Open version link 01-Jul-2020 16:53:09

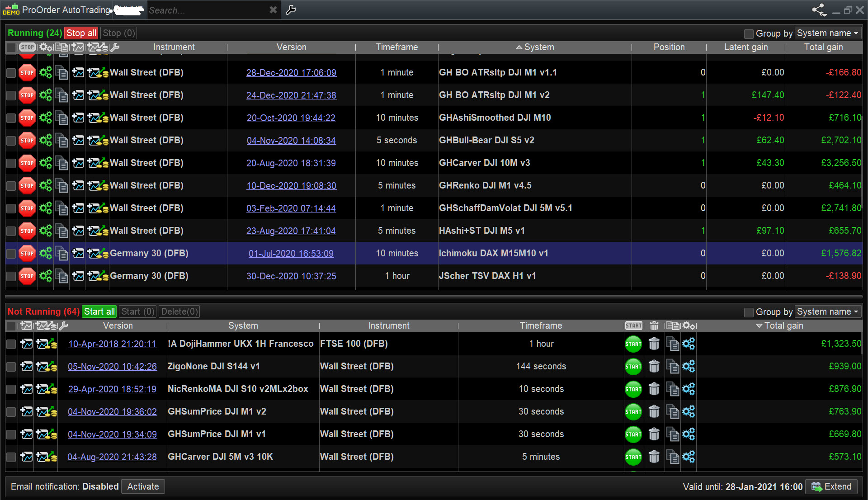[x=291, y=253]
